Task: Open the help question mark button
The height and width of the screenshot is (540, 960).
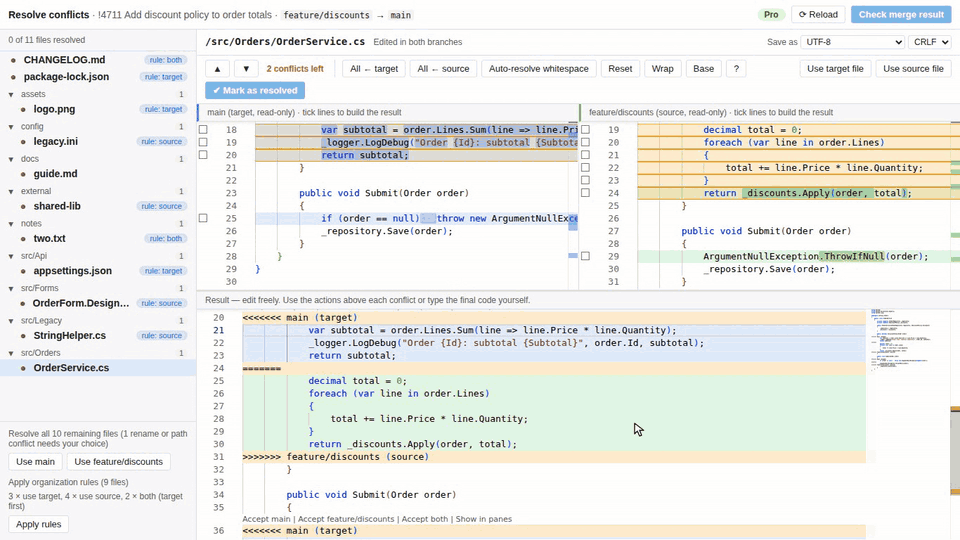Action: (x=736, y=69)
